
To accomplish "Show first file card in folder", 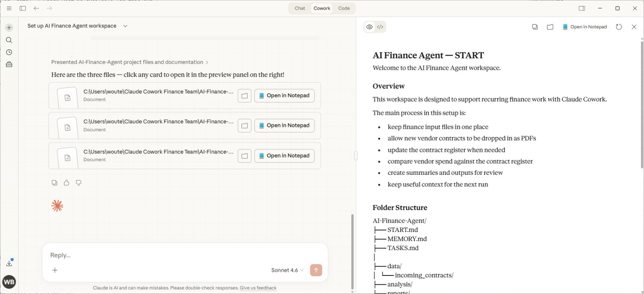I will click(244, 96).
